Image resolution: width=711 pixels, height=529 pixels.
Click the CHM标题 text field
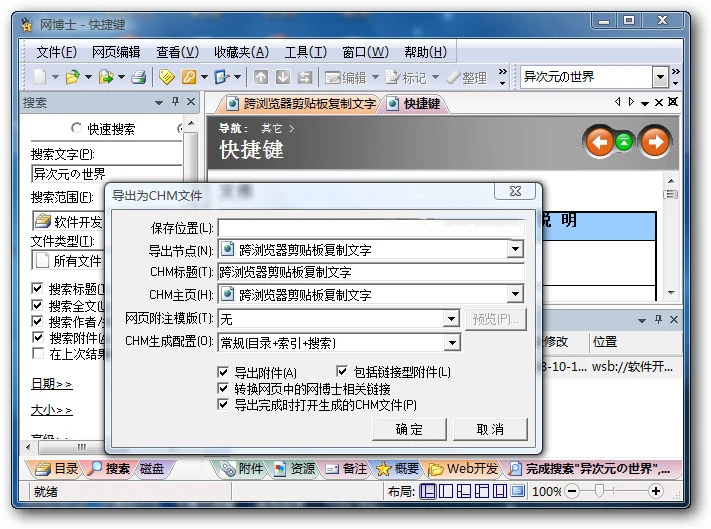tap(371, 272)
